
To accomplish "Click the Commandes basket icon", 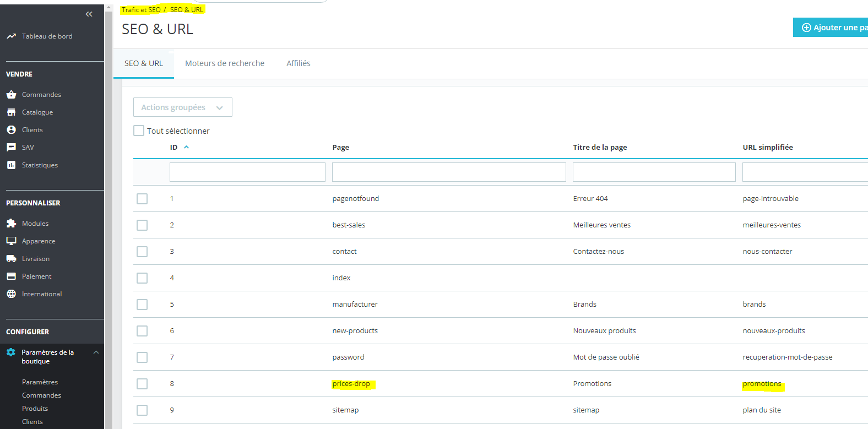I will (x=11, y=95).
